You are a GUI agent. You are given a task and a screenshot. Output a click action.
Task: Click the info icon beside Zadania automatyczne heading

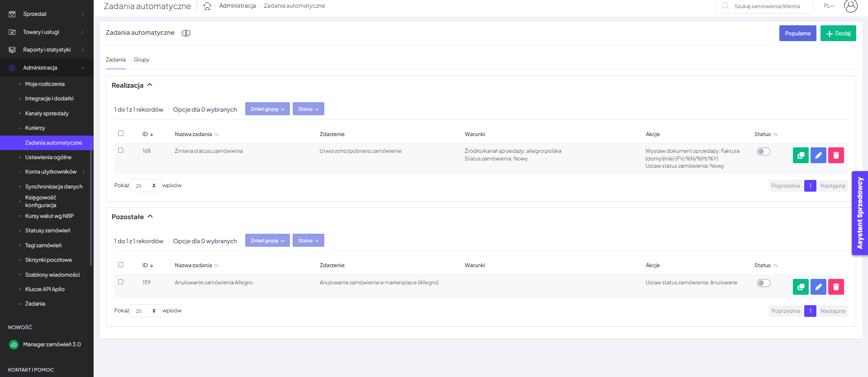pyautogui.click(x=186, y=33)
